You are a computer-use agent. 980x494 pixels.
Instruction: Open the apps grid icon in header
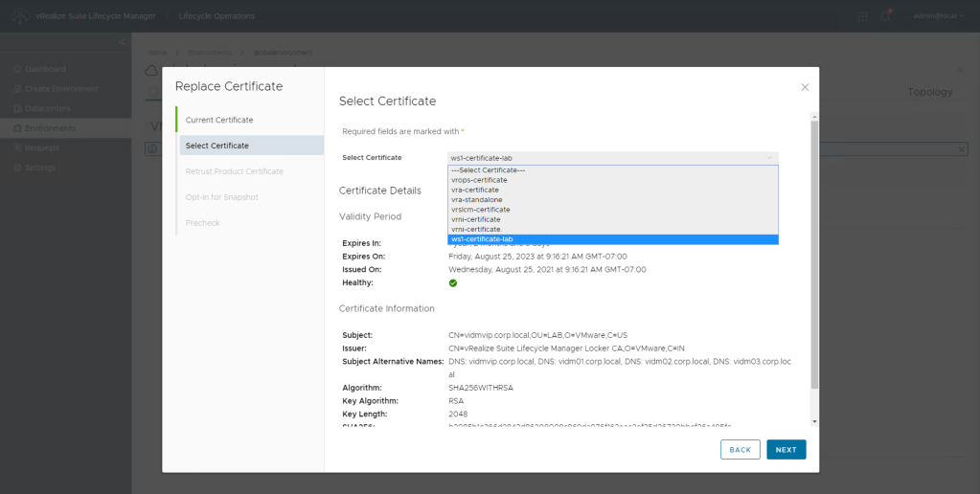point(862,16)
